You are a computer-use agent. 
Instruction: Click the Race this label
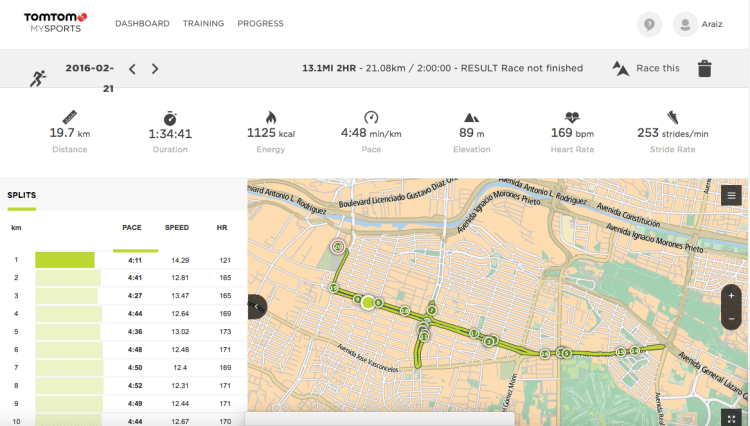[658, 68]
